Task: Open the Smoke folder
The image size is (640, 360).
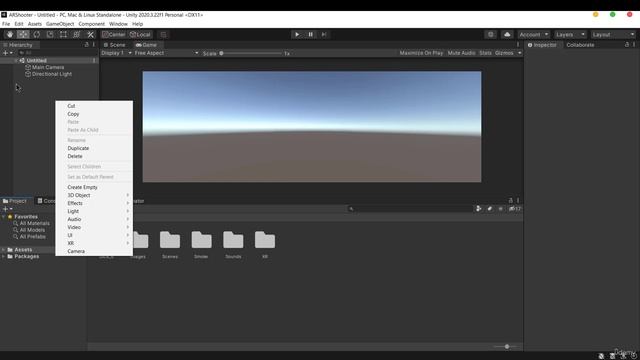Action: pos(201,244)
